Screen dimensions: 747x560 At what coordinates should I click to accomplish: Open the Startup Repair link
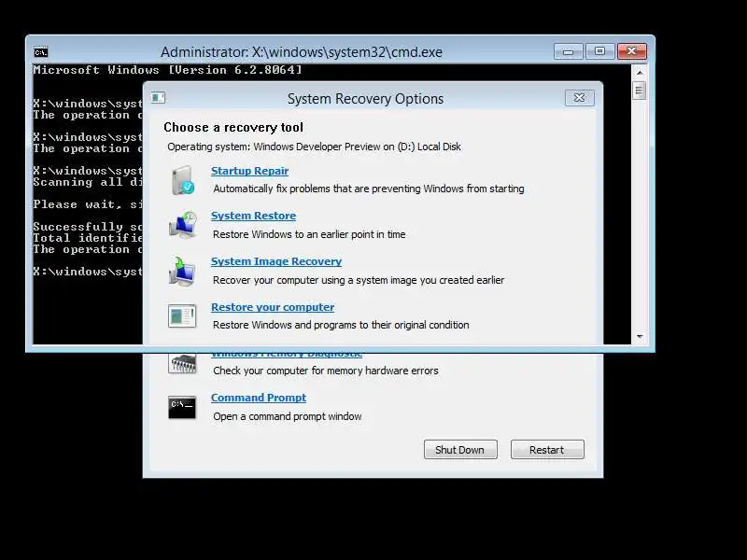coord(249,171)
